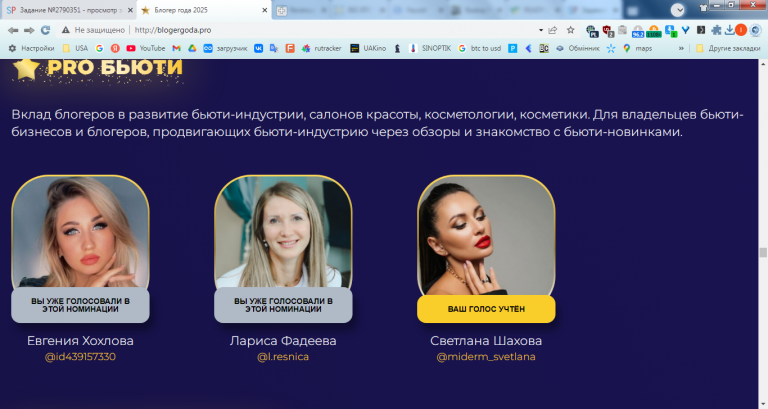Open the @miderm_svetlana profile link

(486, 357)
